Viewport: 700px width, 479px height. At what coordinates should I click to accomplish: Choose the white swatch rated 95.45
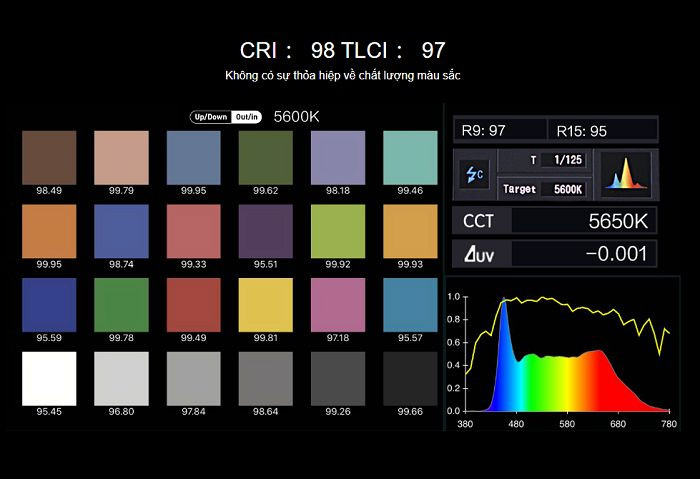pyautogui.click(x=49, y=377)
